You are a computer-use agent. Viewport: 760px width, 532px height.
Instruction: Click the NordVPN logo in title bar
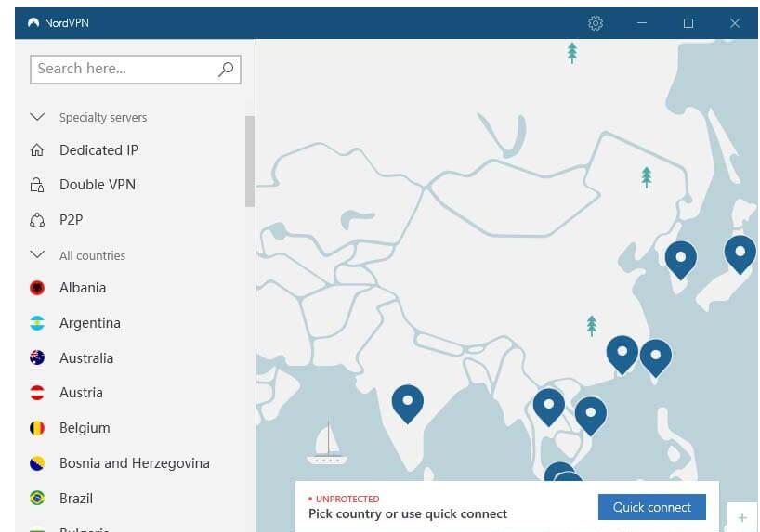coord(33,23)
